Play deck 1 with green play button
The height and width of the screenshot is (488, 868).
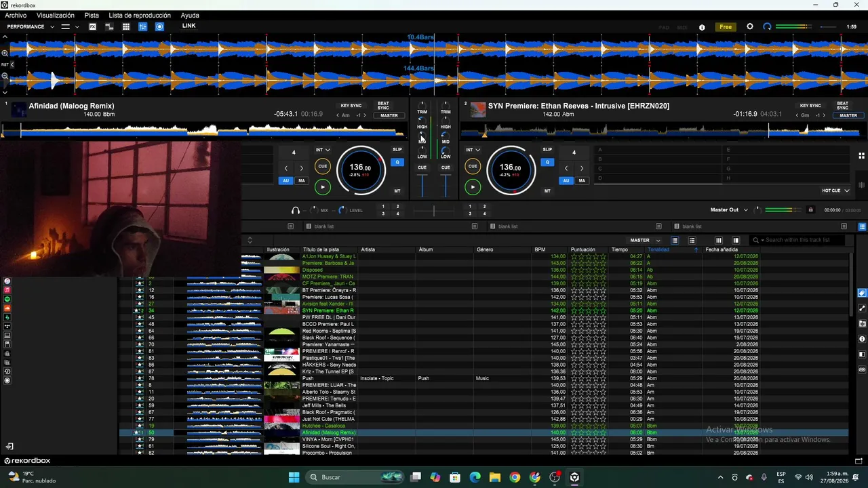[323, 187]
